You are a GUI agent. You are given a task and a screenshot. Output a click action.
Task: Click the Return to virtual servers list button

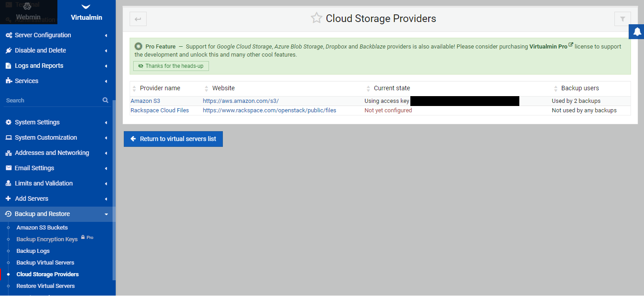[x=173, y=139]
